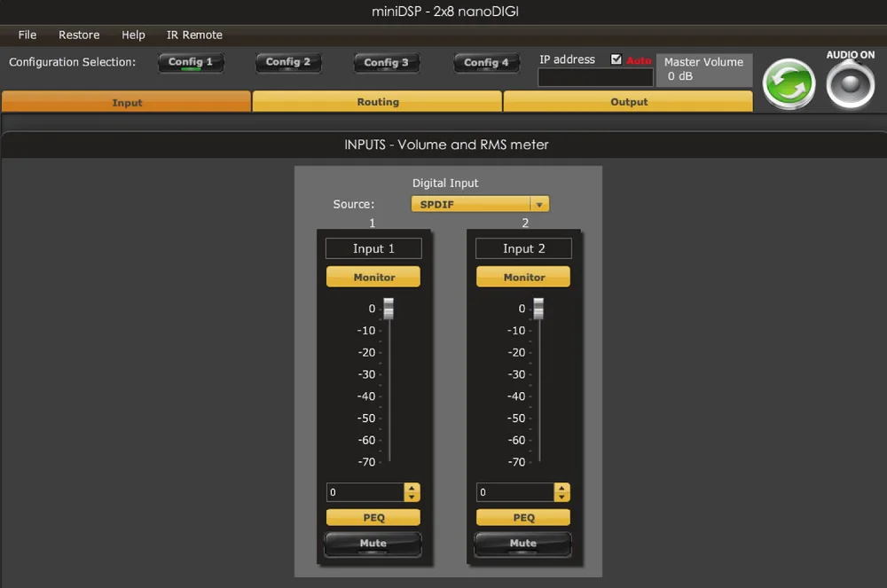Increase Input 2 gain with up arrow

point(561,488)
